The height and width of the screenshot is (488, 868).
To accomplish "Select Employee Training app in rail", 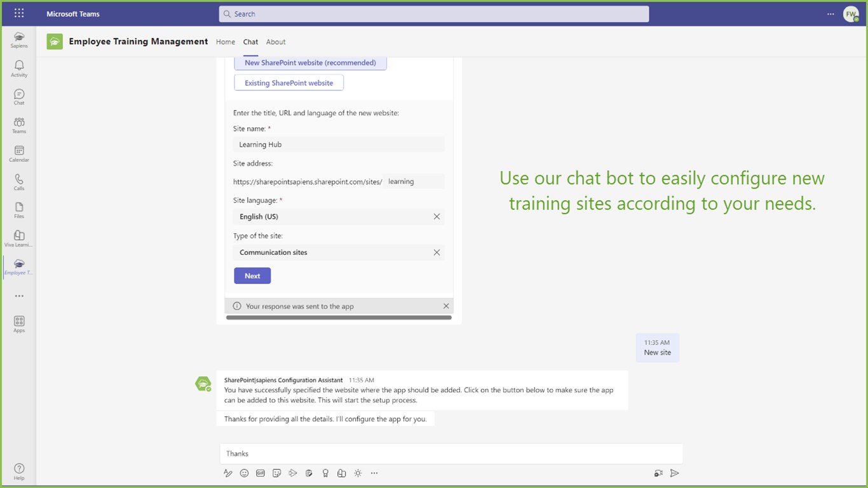I will point(19,267).
